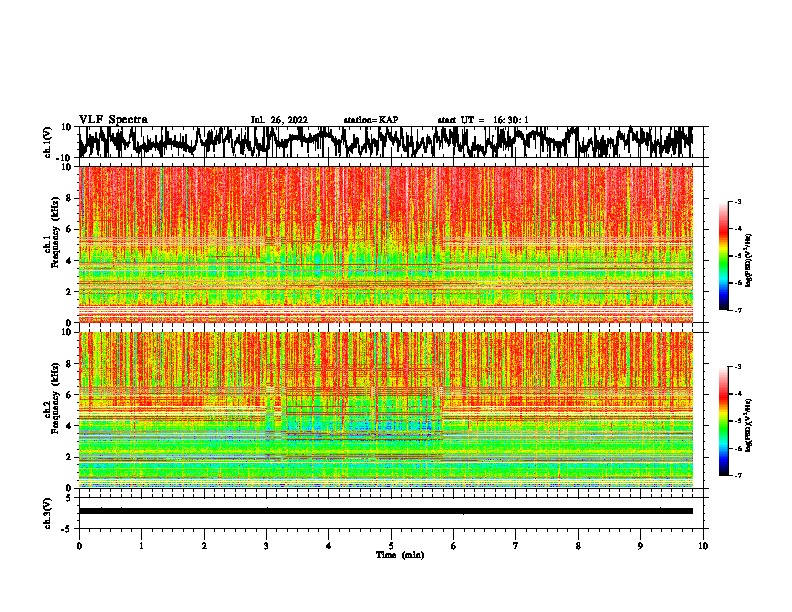Click the "8" kHz tick on ch.2 frequency axis

tap(69, 364)
